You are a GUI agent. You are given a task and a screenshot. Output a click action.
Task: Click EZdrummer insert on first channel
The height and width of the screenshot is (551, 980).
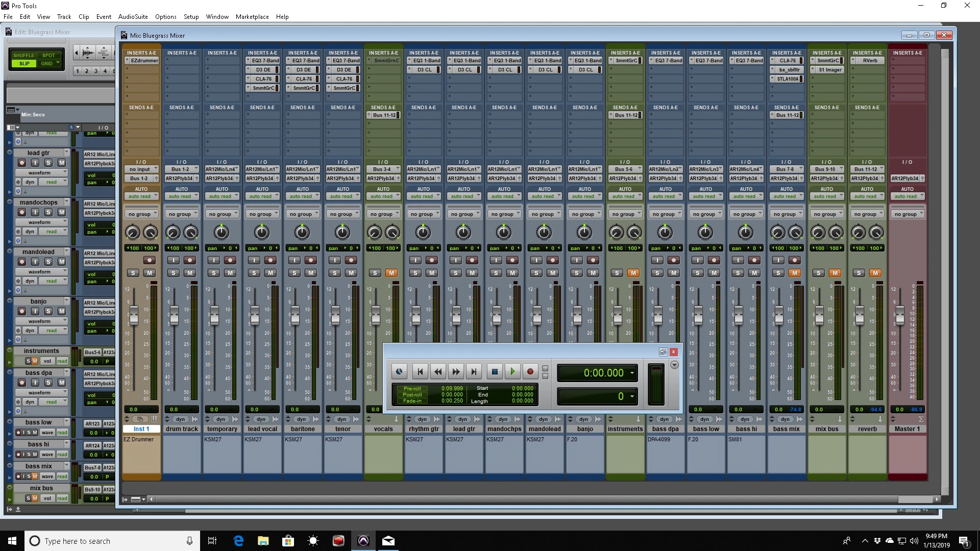(x=143, y=61)
